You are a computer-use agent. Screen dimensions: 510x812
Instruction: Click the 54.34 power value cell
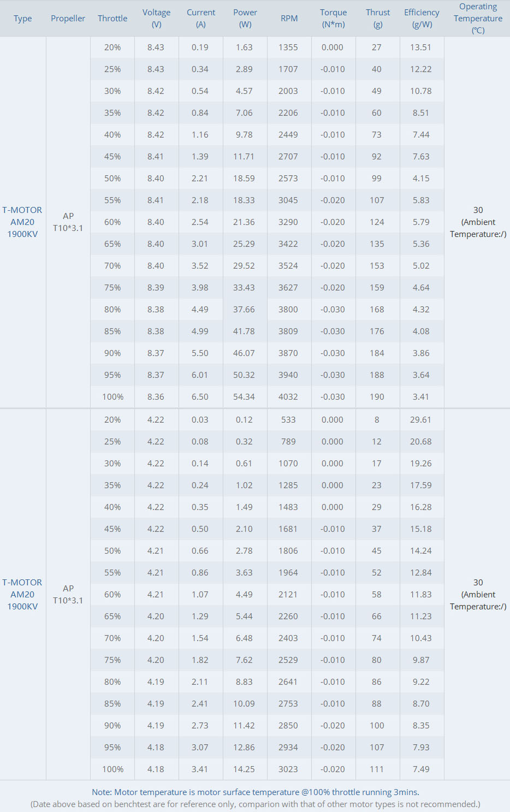tap(244, 397)
